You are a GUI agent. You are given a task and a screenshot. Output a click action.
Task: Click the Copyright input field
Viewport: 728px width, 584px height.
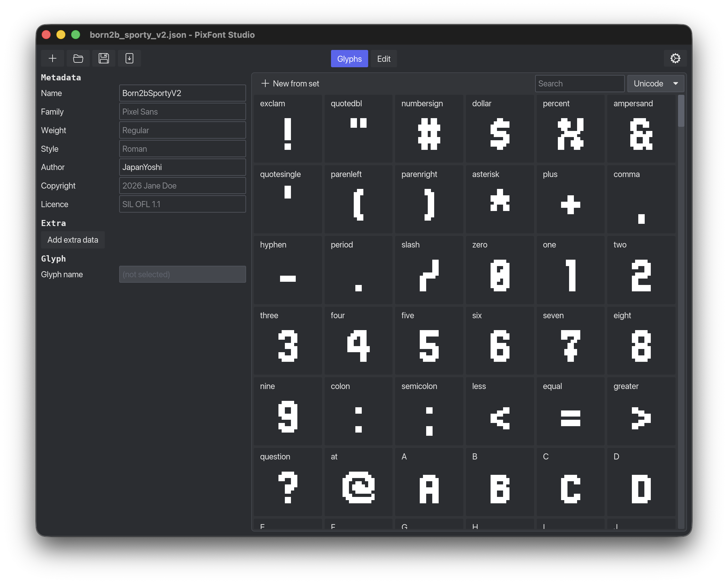coord(182,186)
